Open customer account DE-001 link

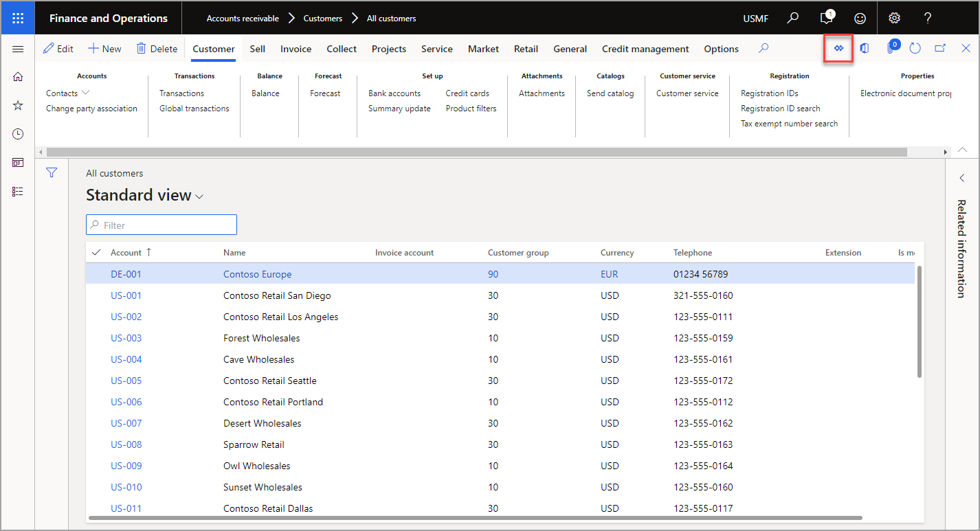click(x=126, y=274)
